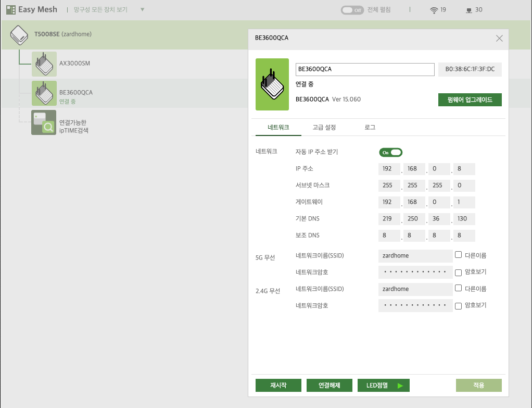This screenshot has height=408, width=532.
Task: Click the 기본 DNS octet 36
Action: pyautogui.click(x=439, y=219)
